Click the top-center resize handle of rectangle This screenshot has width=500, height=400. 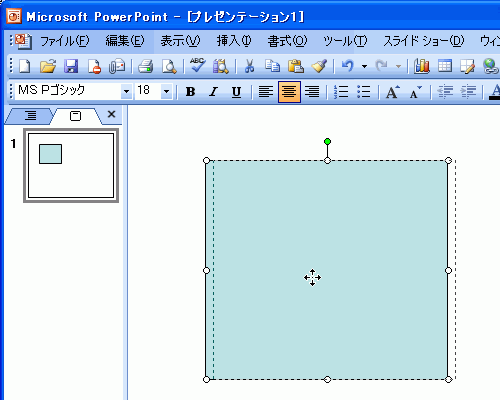click(x=327, y=161)
